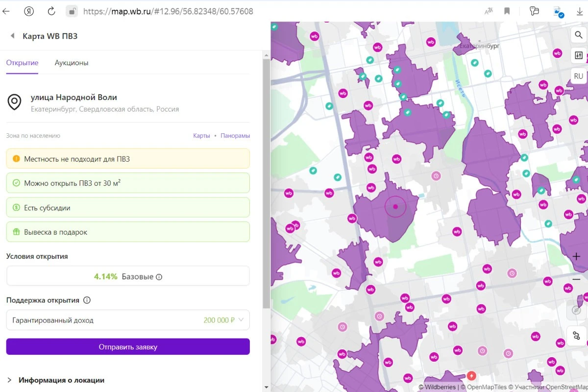Open the Гарантированный доход dropdown
Image resolution: width=588 pixels, height=392 pixels.
(x=128, y=320)
